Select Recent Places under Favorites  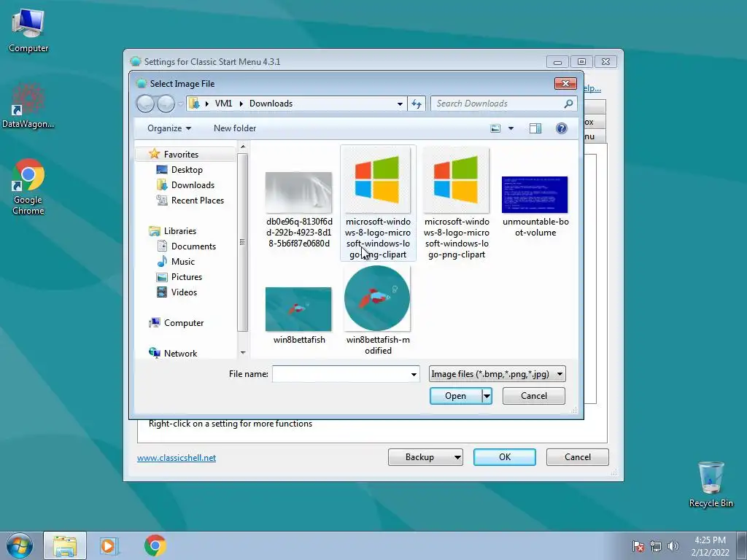coord(197,200)
